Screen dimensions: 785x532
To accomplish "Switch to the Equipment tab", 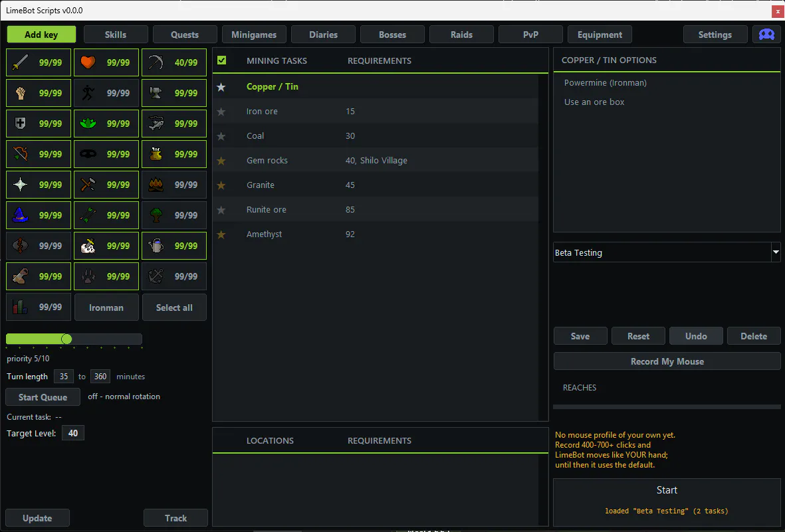I will [600, 35].
